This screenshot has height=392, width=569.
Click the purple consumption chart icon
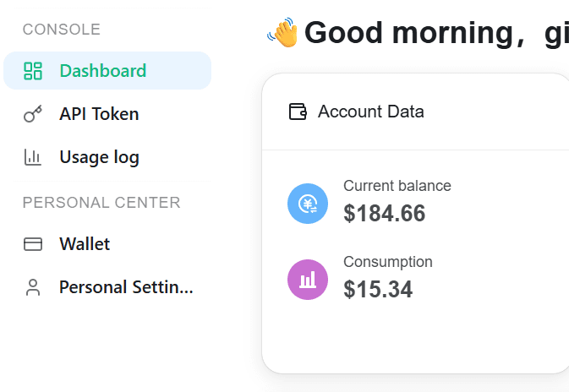point(308,280)
